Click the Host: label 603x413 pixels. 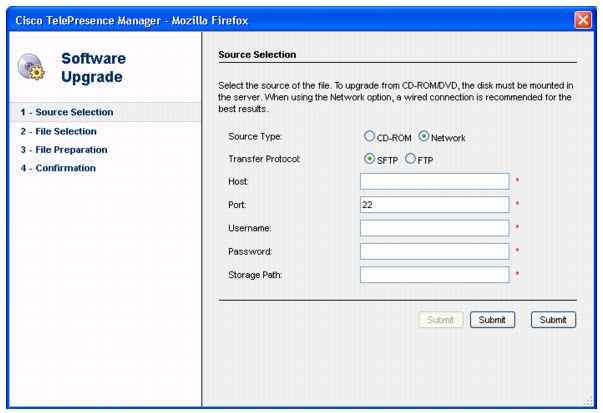pos(238,182)
